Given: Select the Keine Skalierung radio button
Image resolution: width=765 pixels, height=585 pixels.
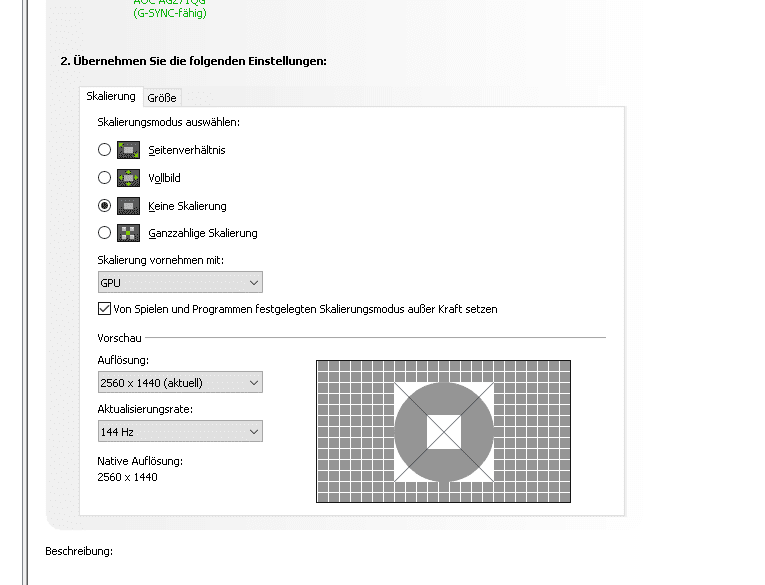Looking at the screenshot, I should click(104, 205).
